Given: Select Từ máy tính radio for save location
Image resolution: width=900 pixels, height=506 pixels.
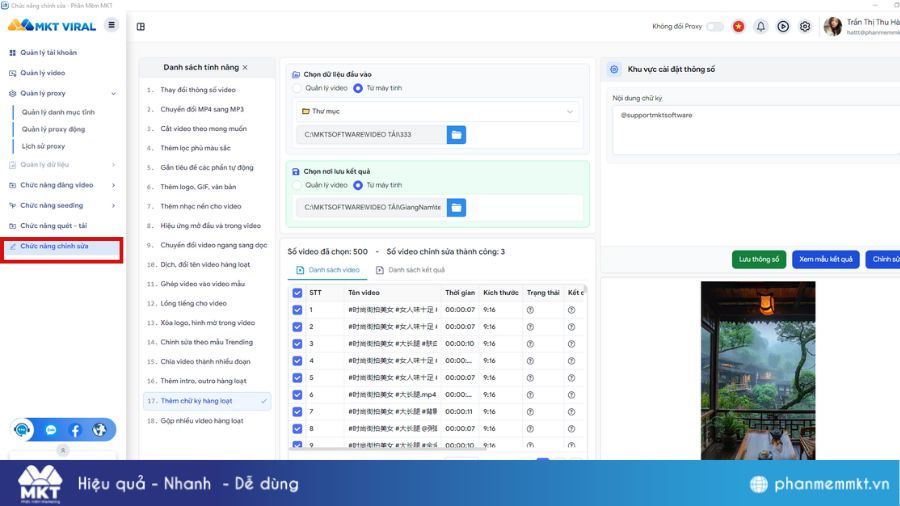Looking at the screenshot, I should 358,185.
